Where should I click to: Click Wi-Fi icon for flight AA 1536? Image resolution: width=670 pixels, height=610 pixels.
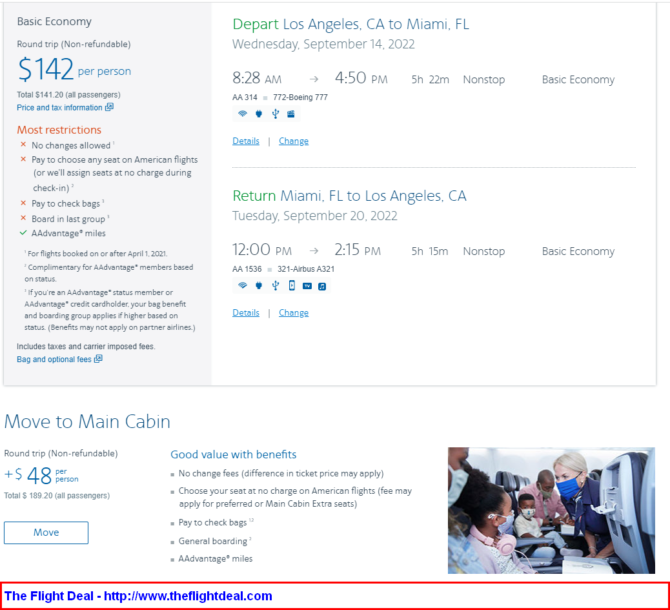(242, 285)
